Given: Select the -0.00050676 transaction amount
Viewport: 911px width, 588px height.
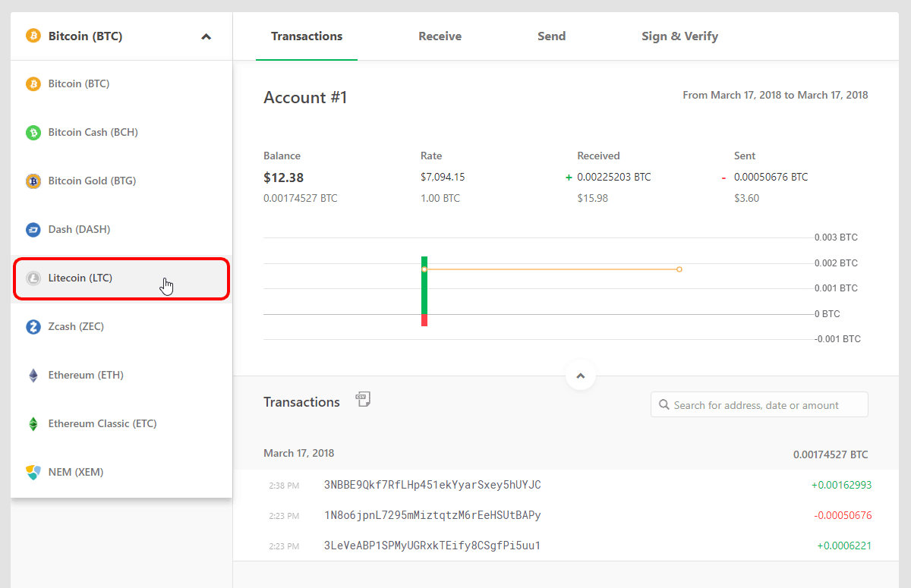Looking at the screenshot, I should [843, 516].
